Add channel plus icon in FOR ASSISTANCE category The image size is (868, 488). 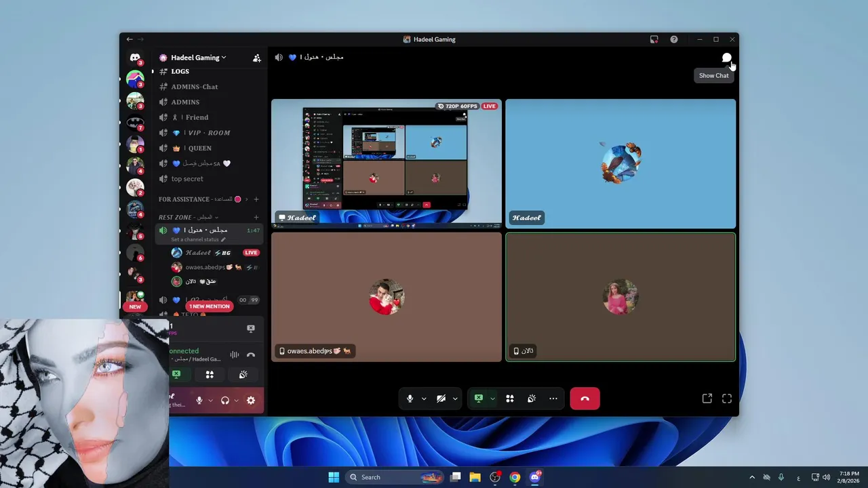point(256,199)
